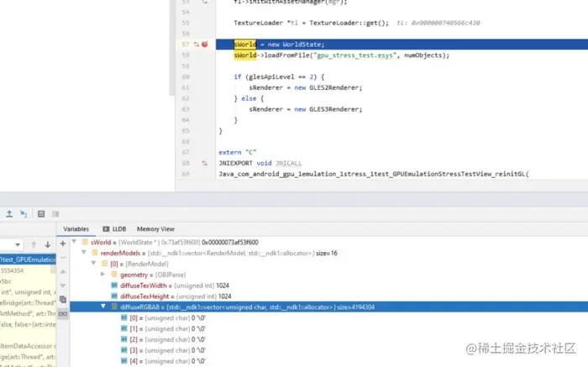Select element [0] unsigned char row

click(x=329, y=318)
